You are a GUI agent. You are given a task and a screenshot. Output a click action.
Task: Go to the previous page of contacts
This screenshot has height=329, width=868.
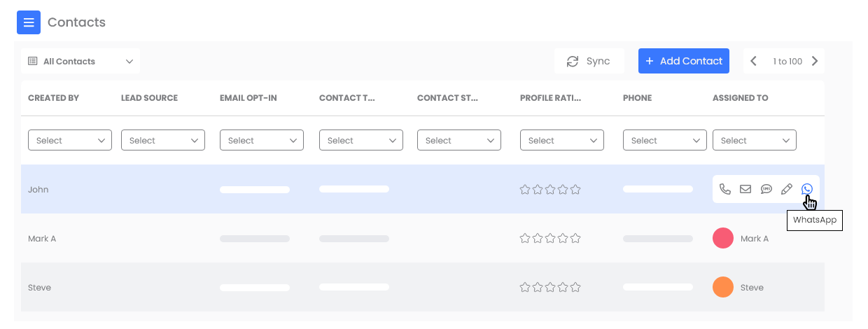753,62
